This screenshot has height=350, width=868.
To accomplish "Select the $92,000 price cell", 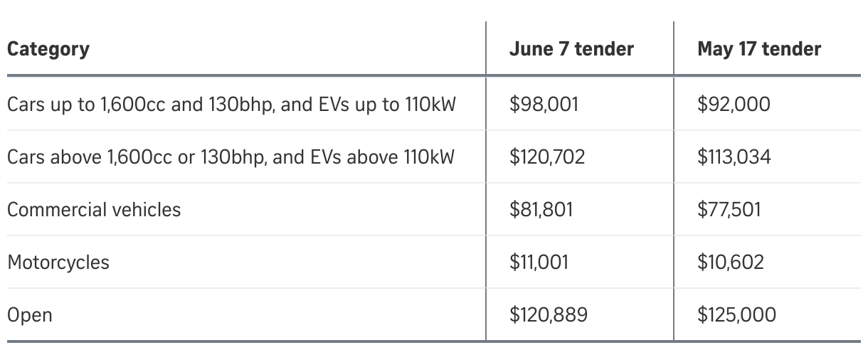I will 734,105.
